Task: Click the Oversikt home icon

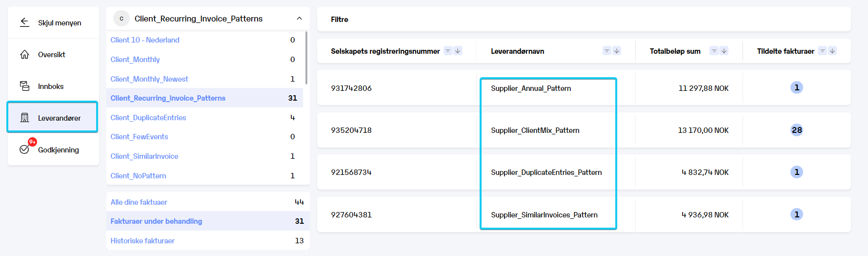Action: pyautogui.click(x=24, y=54)
